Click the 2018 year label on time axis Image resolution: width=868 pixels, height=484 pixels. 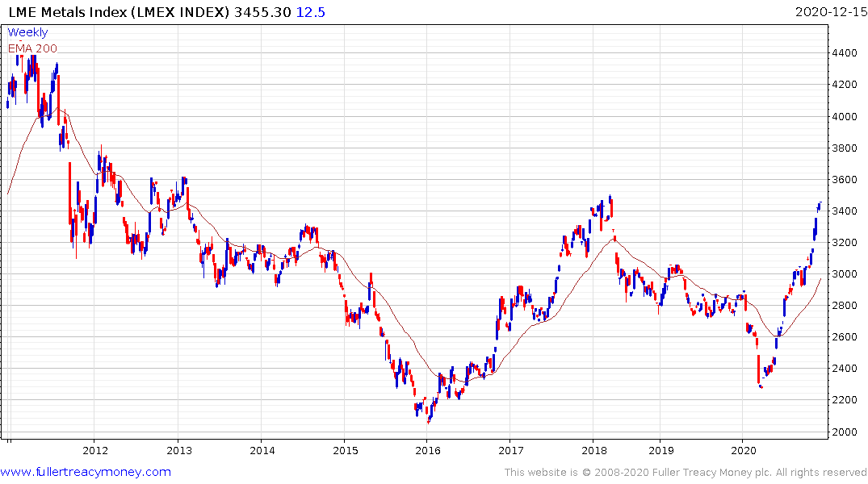pyautogui.click(x=594, y=450)
